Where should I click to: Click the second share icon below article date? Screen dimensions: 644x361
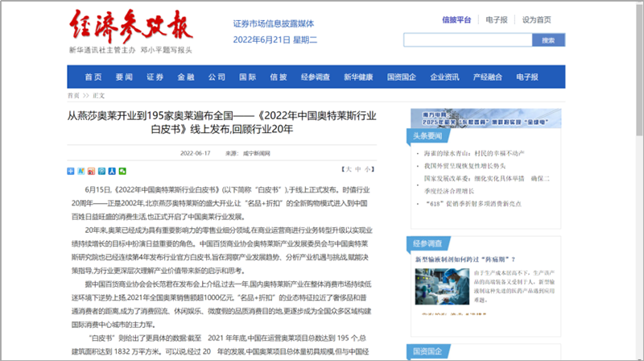[80, 171]
